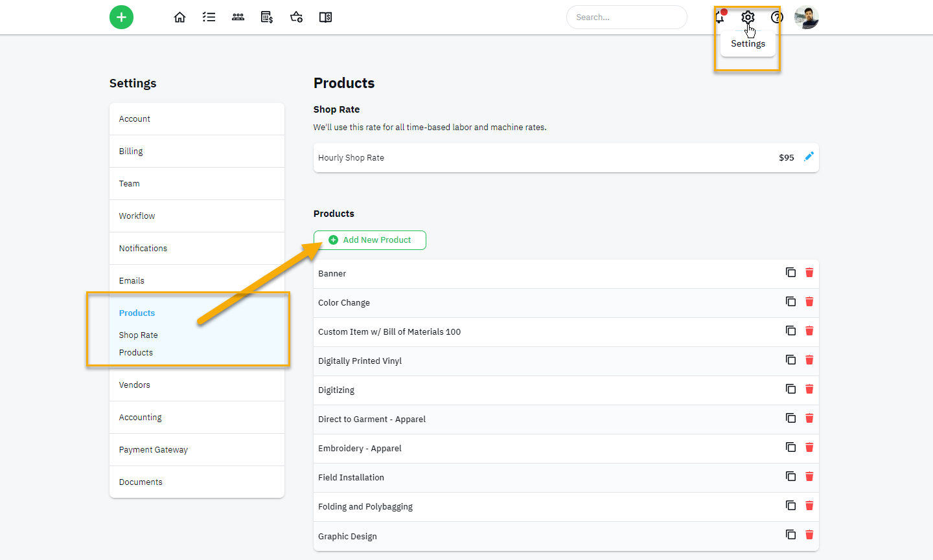
Task: Duplicate the Color Change product
Action: coord(790,302)
